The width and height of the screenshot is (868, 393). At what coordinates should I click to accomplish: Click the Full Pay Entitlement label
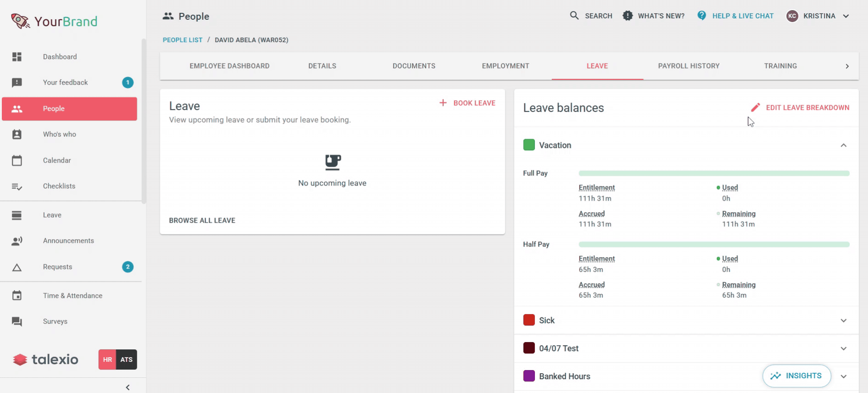point(597,188)
